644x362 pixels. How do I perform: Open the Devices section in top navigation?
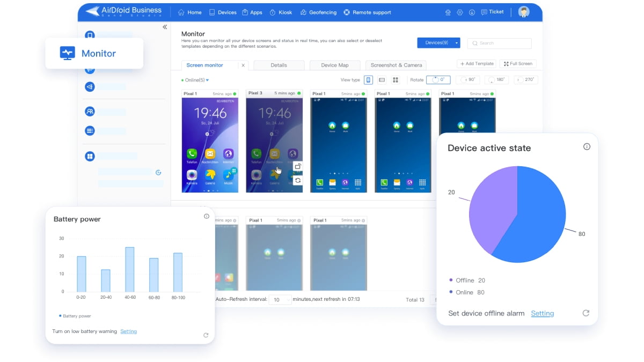click(x=223, y=12)
